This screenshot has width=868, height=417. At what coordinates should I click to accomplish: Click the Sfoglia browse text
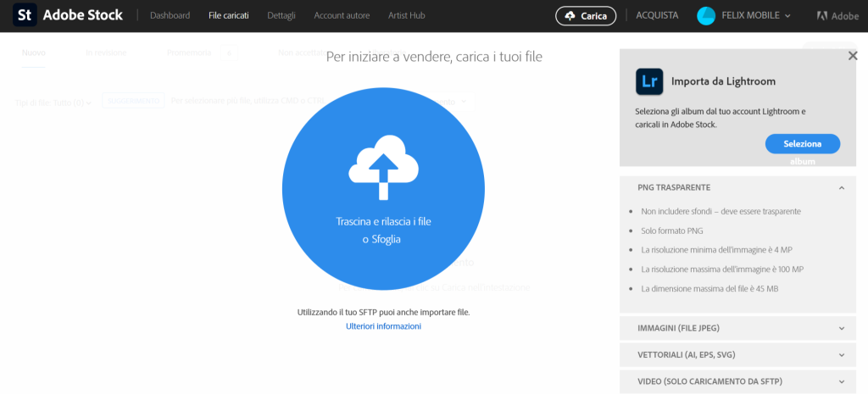tap(386, 240)
